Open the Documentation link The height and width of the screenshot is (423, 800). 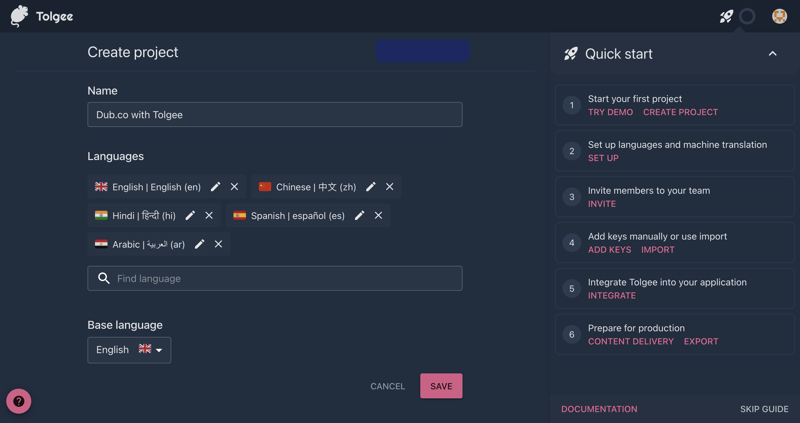coord(599,409)
